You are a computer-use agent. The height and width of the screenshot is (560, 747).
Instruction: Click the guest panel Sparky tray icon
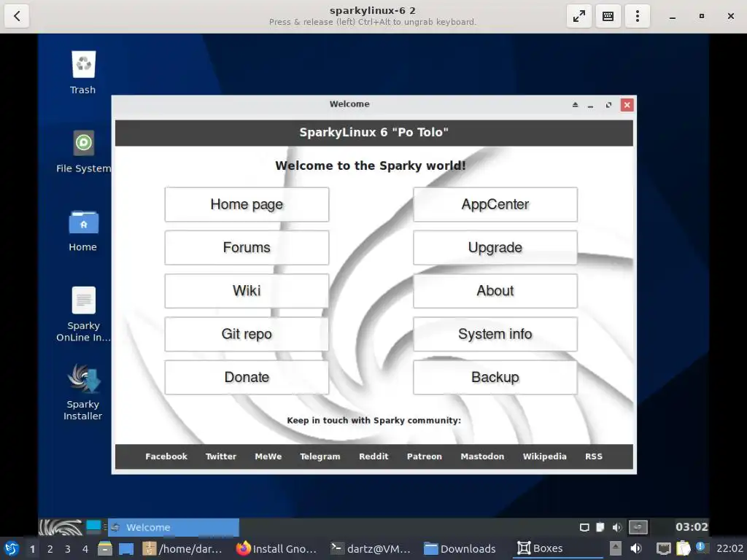tap(638, 527)
